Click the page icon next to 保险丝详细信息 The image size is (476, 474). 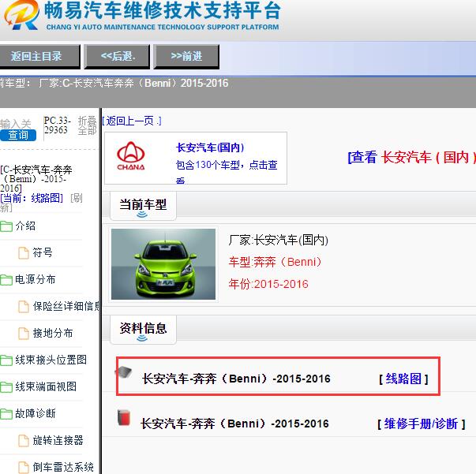(24, 307)
